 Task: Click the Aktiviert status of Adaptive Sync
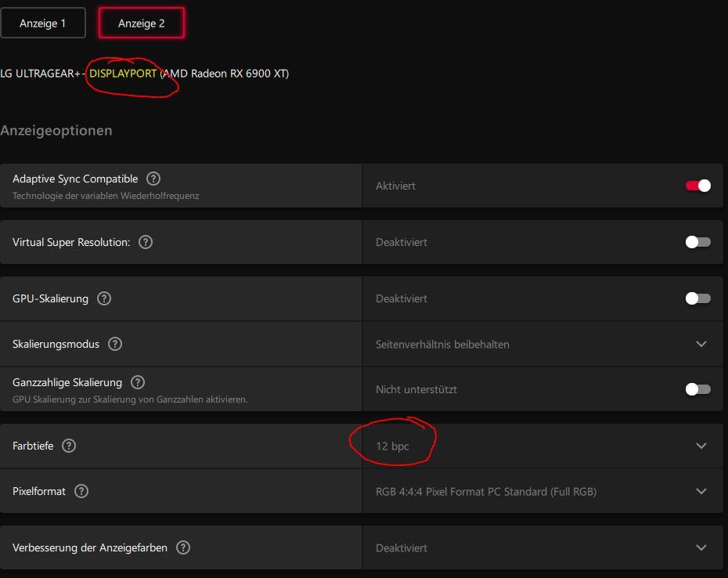(x=395, y=186)
